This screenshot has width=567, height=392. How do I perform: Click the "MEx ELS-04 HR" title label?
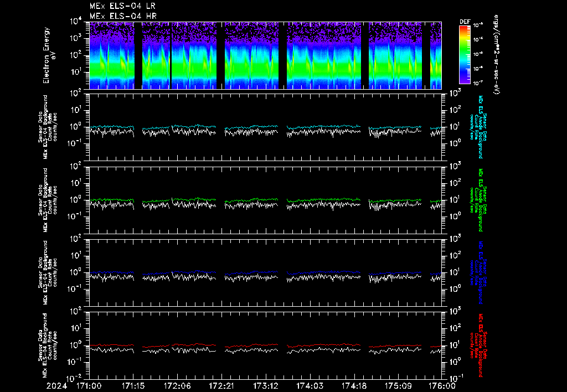coord(123,16)
